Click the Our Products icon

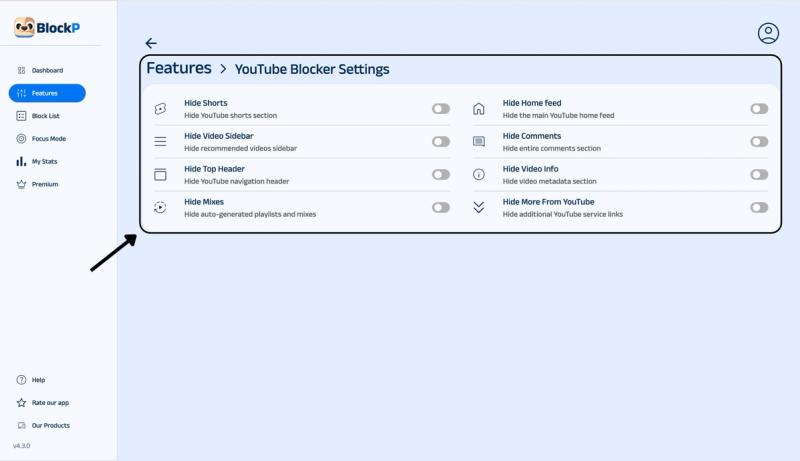coord(21,425)
